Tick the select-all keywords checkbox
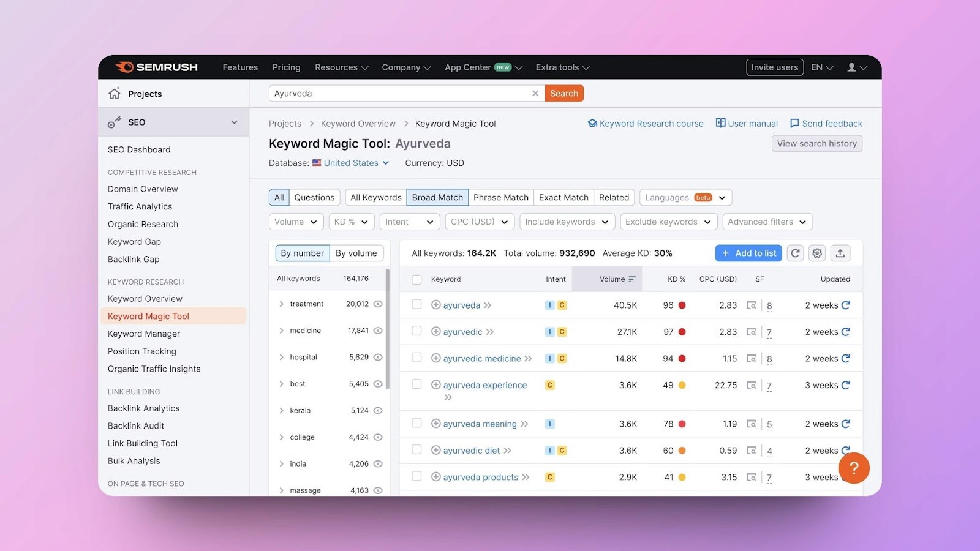Image resolution: width=980 pixels, height=551 pixels. 417,280
